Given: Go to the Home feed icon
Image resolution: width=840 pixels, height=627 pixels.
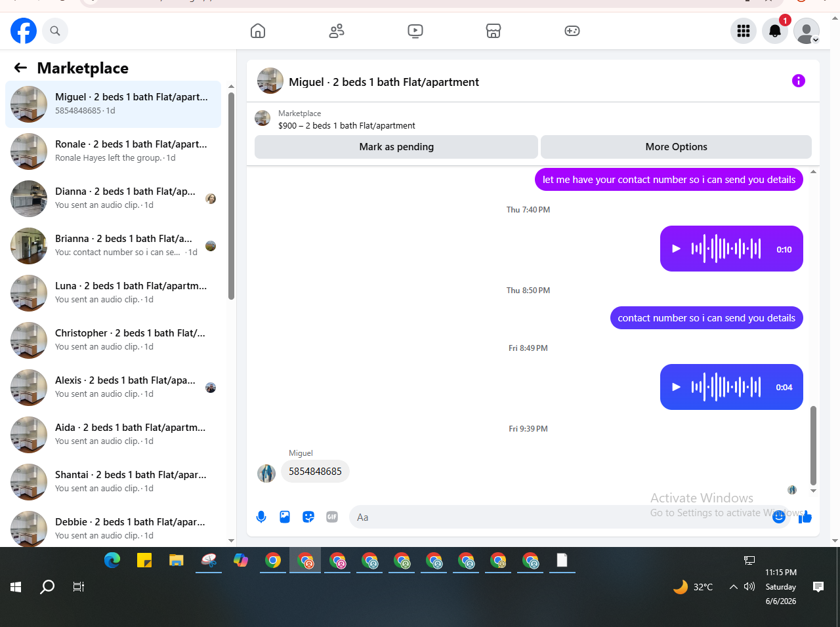Looking at the screenshot, I should [x=258, y=31].
